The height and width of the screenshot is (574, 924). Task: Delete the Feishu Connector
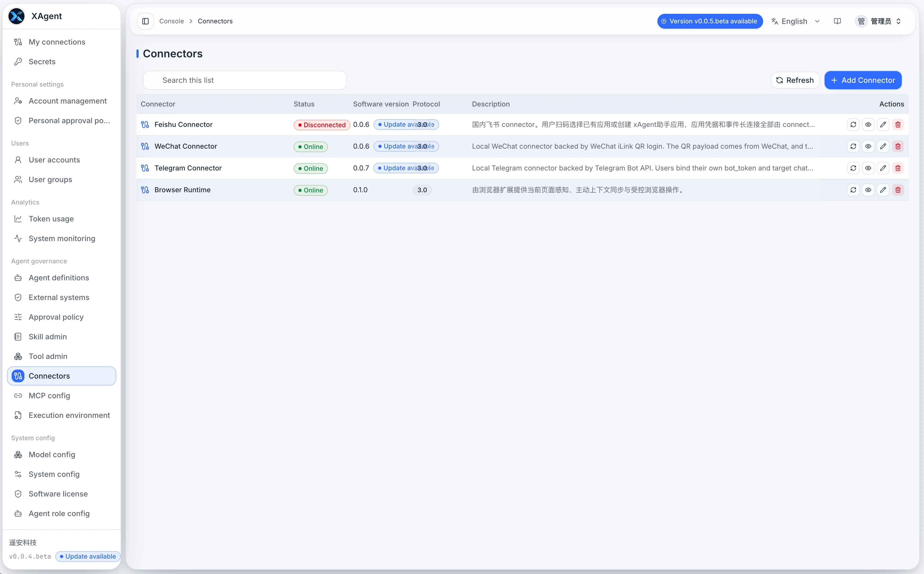tap(898, 125)
